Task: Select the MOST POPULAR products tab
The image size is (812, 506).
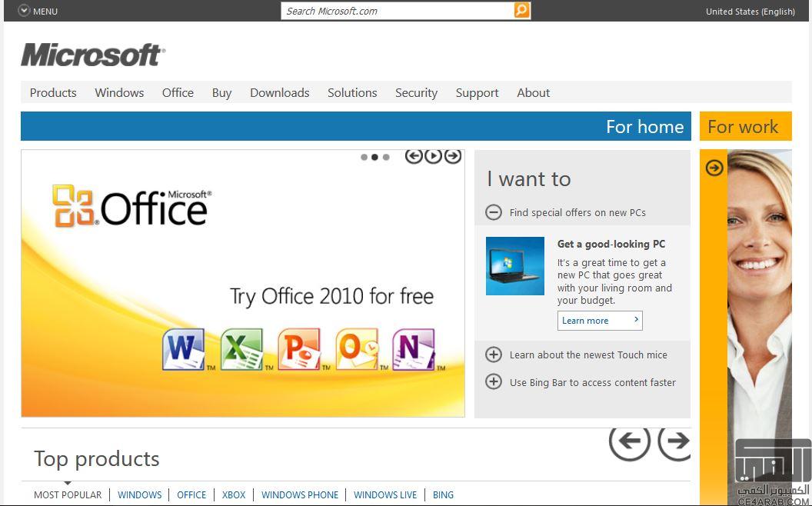Action: tap(68, 494)
